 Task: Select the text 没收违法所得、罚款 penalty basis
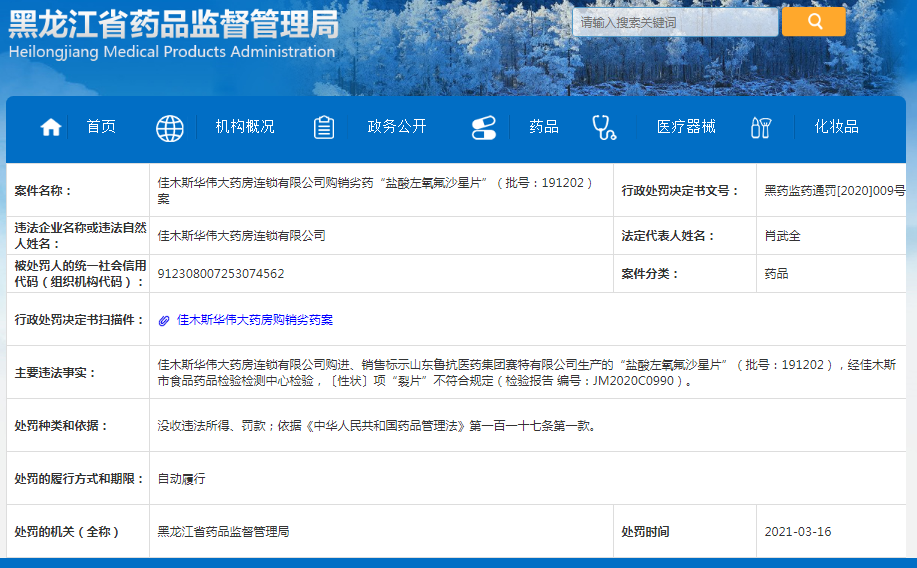377,425
